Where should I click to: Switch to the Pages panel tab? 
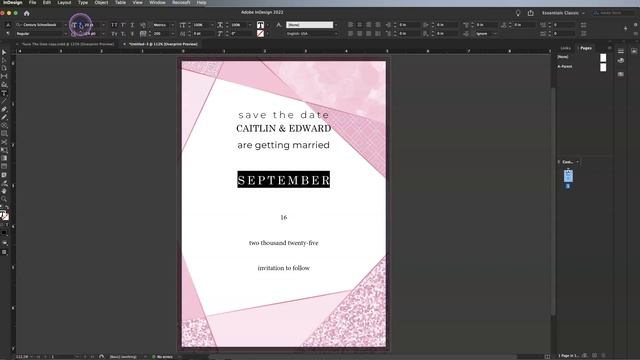pos(586,48)
